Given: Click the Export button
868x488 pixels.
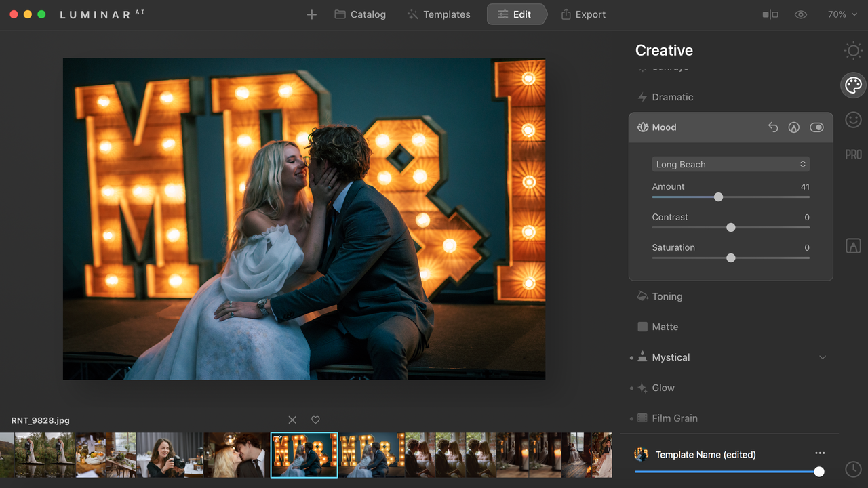Looking at the screenshot, I should point(583,14).
